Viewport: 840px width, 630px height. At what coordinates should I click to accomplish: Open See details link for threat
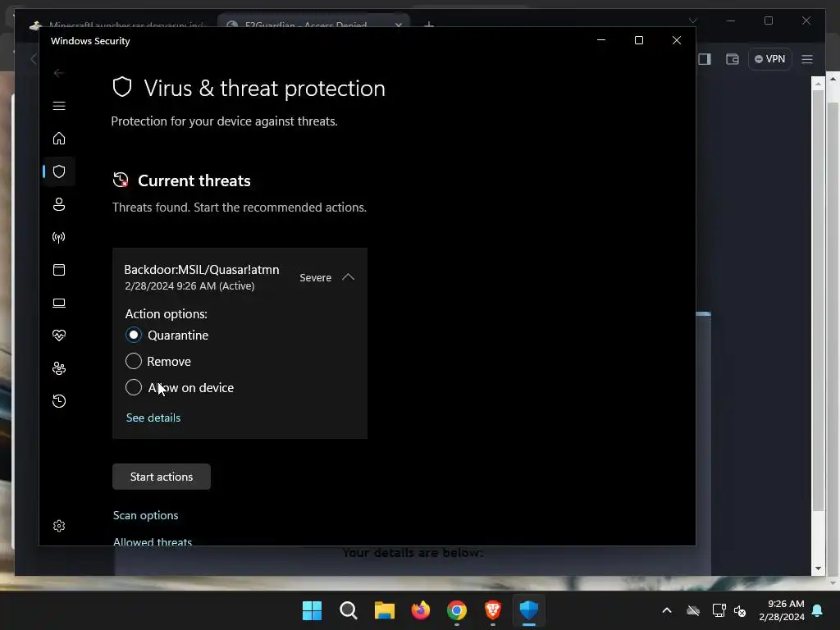153,418
